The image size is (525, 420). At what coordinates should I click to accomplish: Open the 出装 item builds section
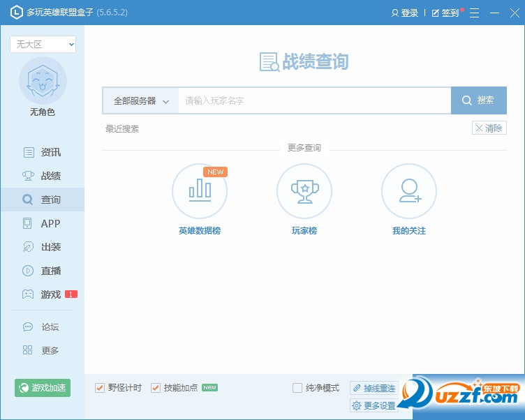coord(42,247)
